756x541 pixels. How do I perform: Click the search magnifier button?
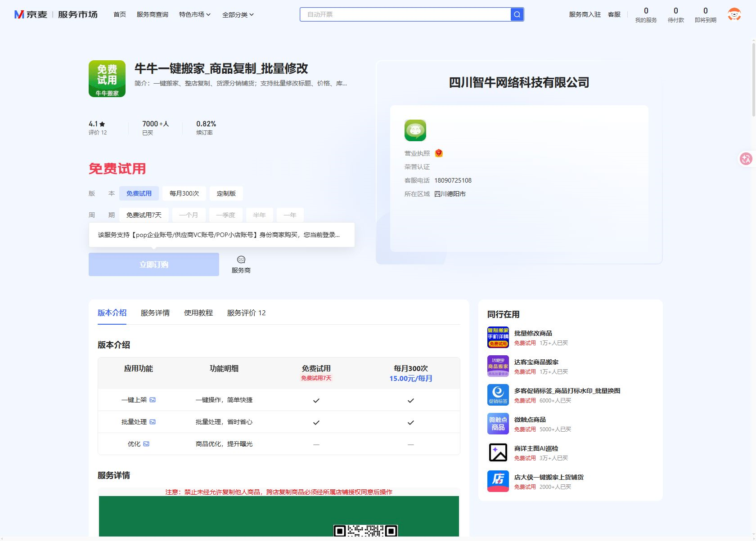tap(517, 14)
